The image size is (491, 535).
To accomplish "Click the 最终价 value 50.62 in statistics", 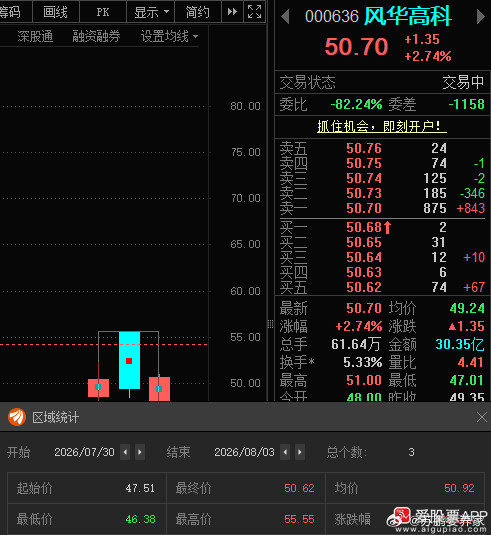I will 299,488.
